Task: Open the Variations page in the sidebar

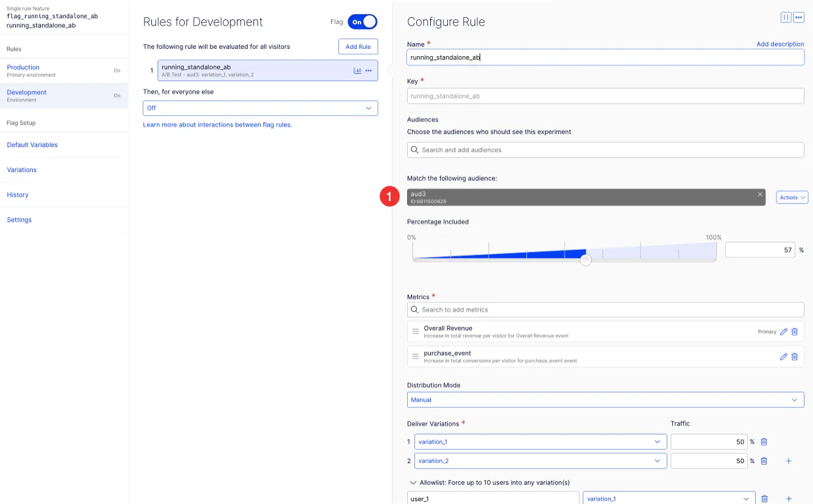Action: click(x=22, y=170)
